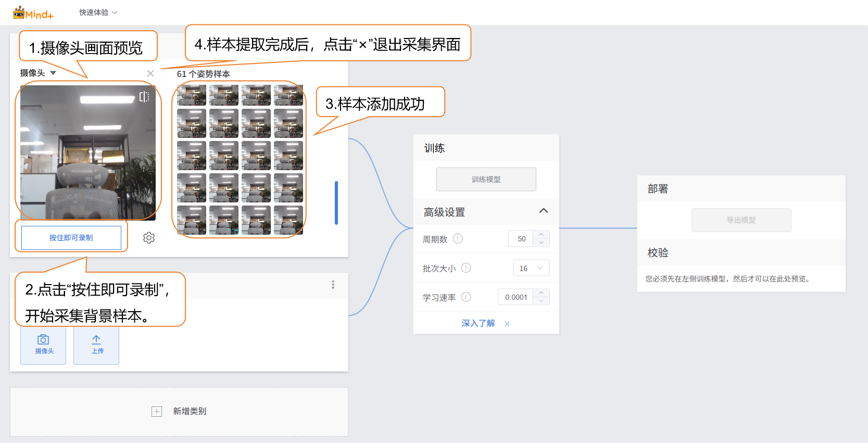Select the first pose sample thumbnail
This screenshot has width=868, height=448.
(x=192, y=96)
